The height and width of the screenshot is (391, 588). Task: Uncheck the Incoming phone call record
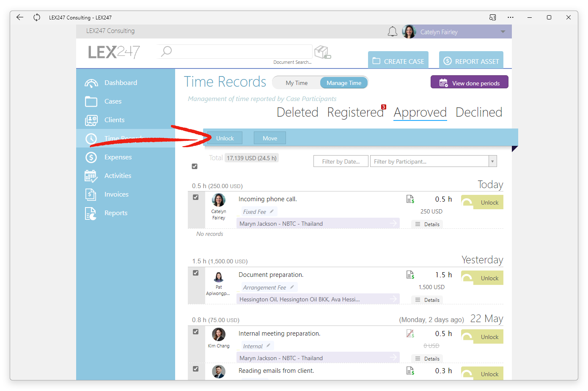point(195,197)
